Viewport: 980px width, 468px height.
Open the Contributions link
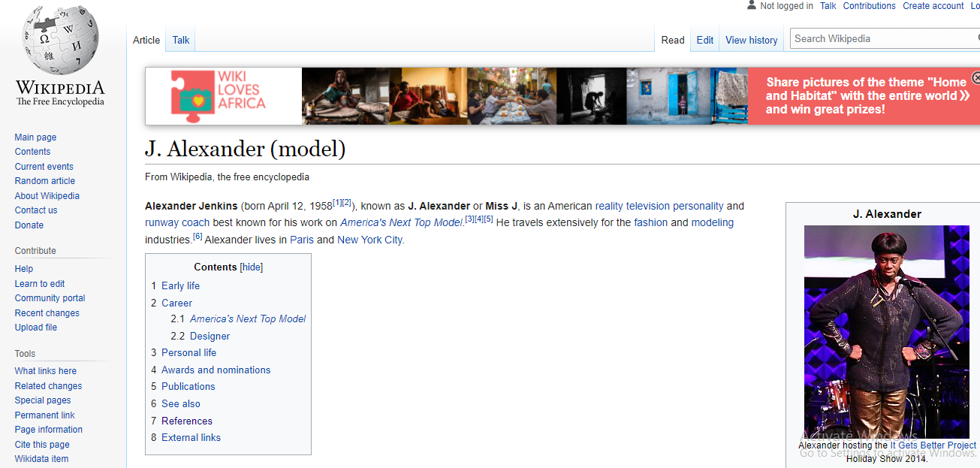[870, 5]
